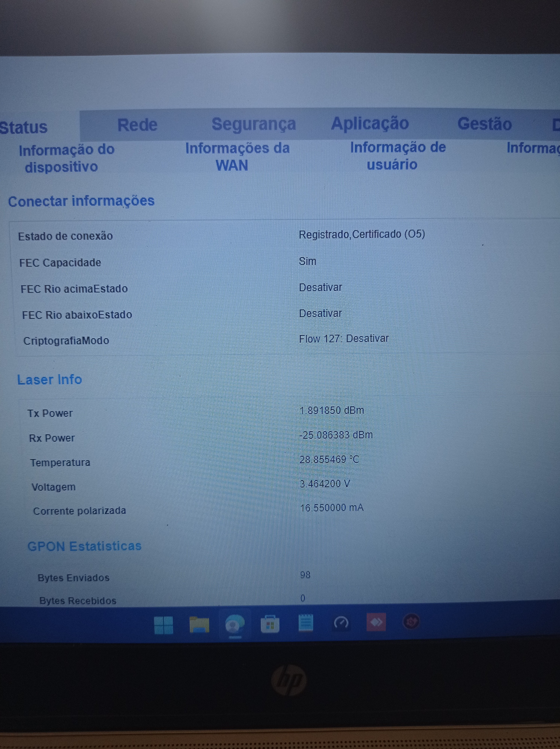Open the Gestão tab
This screenshot has height=749, width=560.
(x=484, y=124)
